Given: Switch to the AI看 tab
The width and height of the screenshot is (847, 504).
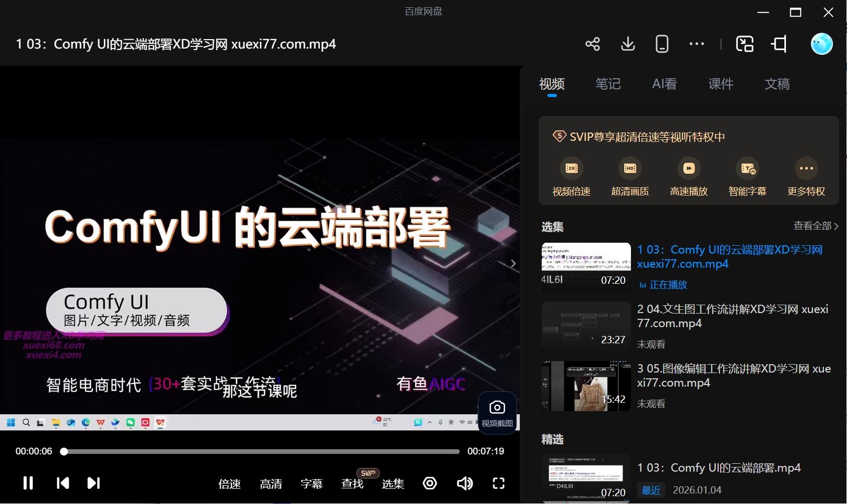Looking at the screenshot, I should 664,84.
